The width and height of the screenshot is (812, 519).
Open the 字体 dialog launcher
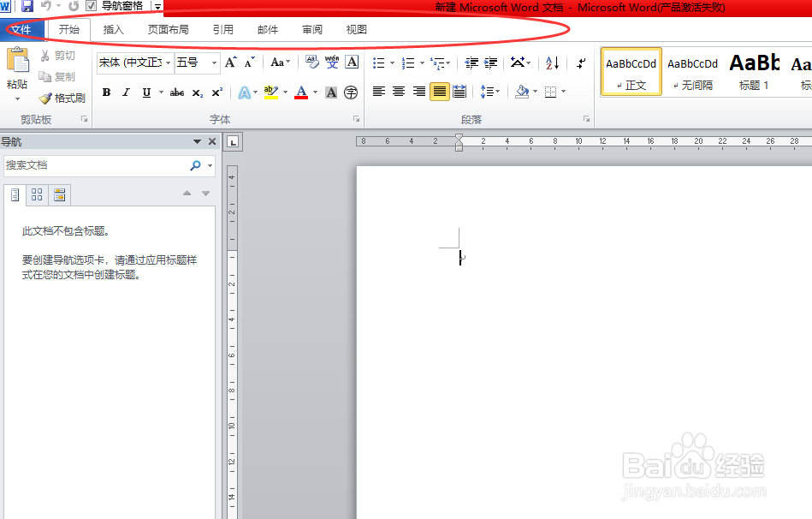coord(356,119)
